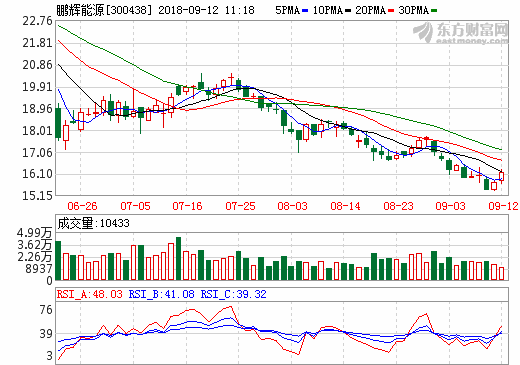Click the 08-14 date label
The height and width of the screenshot is (365, 520).
click(x=345, y=206)
